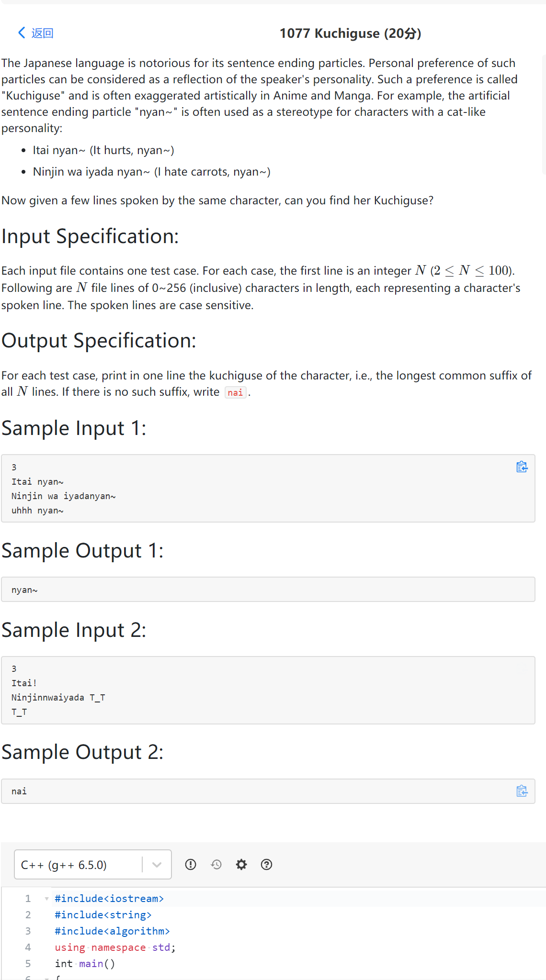Open the submission history clock icon
The width and height of the screenshot is (546, 980).
pyautogui.click(x=216, y=864)
